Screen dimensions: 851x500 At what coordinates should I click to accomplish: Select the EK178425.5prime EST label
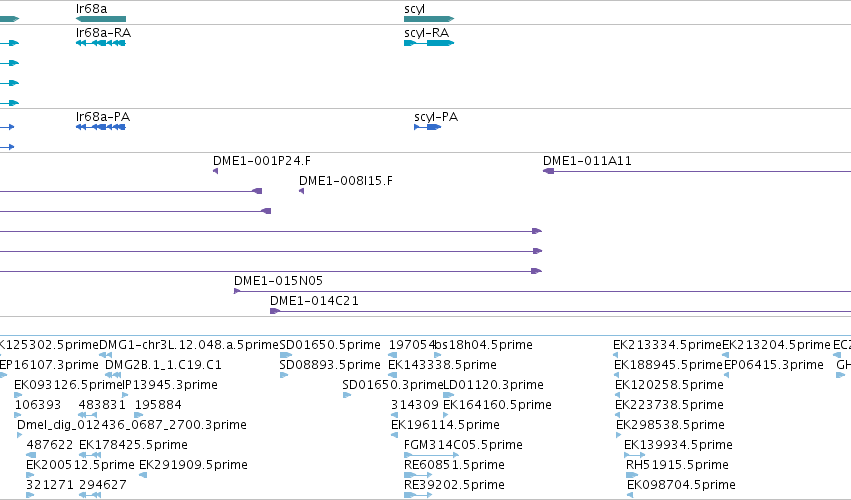click(x=133, y=445)
